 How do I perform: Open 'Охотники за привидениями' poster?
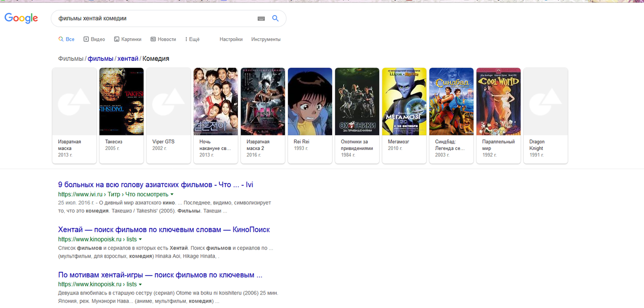coord(357,102)
